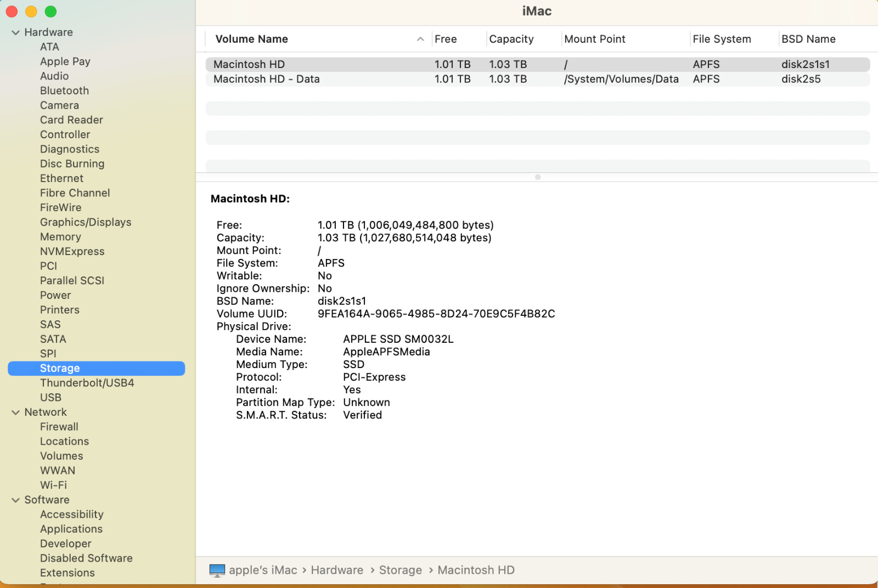Click the Volume UUID value
878x588 pixels.
436,314
